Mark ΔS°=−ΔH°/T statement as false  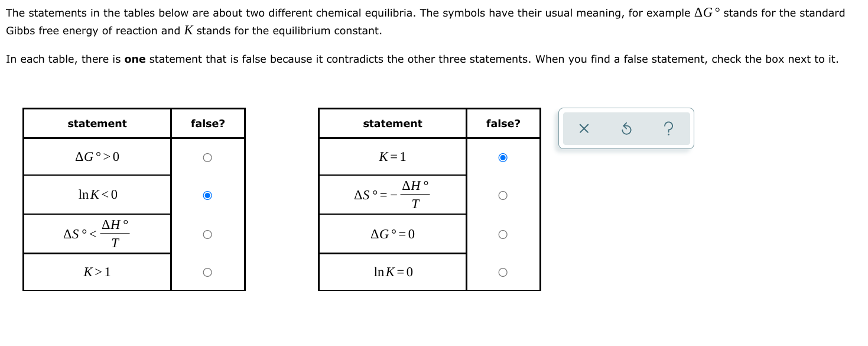(x=502, y=195)
